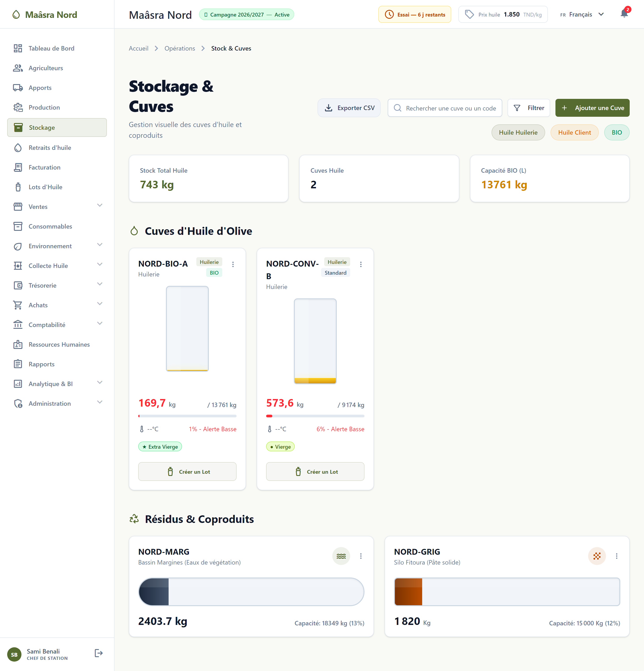The height and width of the screenshot is (671, 644).
Task: Click the search field for cuve or code
Action: (x=445, y=108)
